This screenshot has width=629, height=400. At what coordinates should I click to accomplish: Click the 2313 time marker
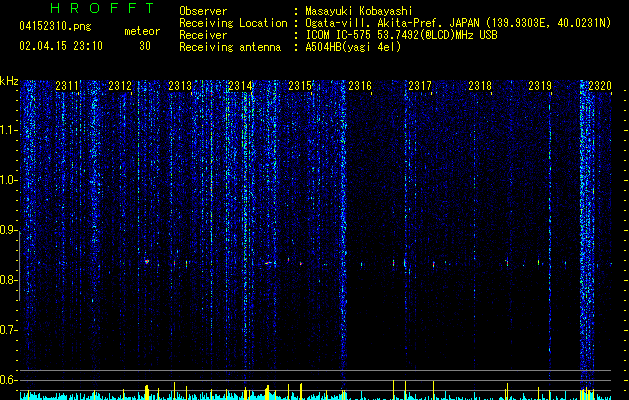coord(180,86)
